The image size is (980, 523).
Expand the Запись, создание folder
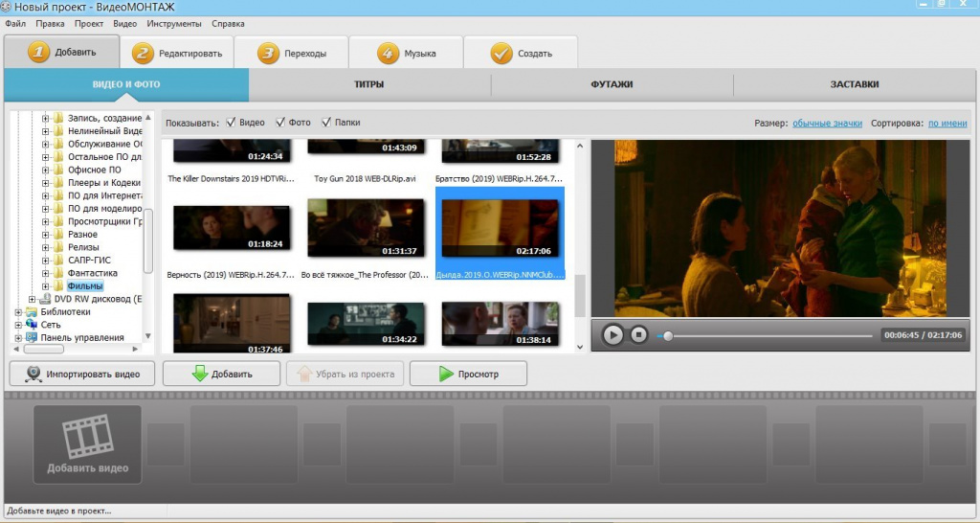tap(46, 118)
